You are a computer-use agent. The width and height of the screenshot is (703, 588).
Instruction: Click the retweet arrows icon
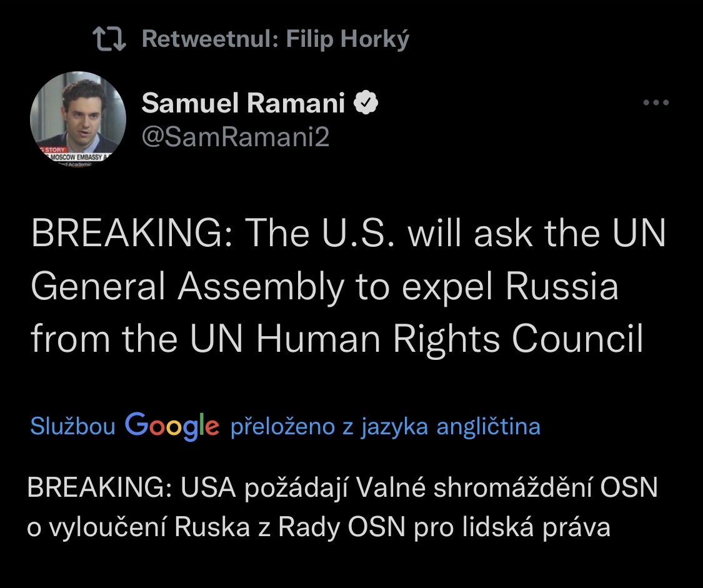pos(109,39)
